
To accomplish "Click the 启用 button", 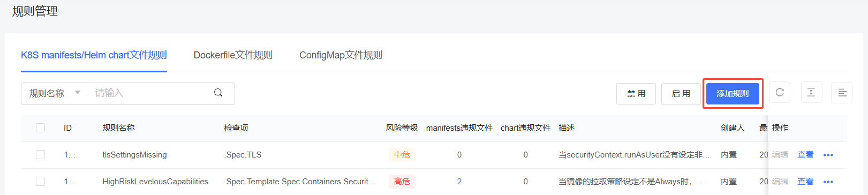I will 681,93.
